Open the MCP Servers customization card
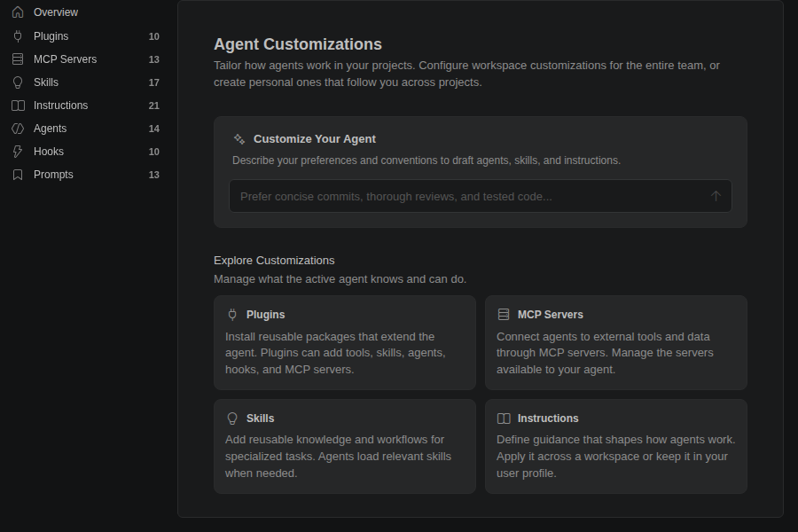798x532 pixels. click(616, 342)
